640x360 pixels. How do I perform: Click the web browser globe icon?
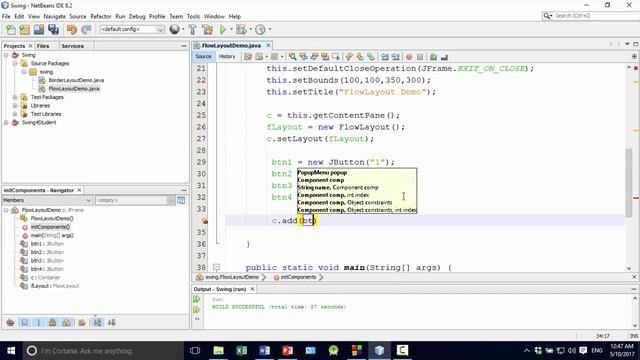tap(174, 29)
